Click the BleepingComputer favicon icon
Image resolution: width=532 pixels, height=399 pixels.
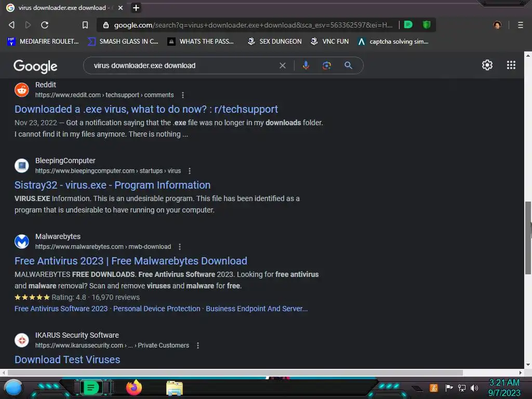(22, 166)
